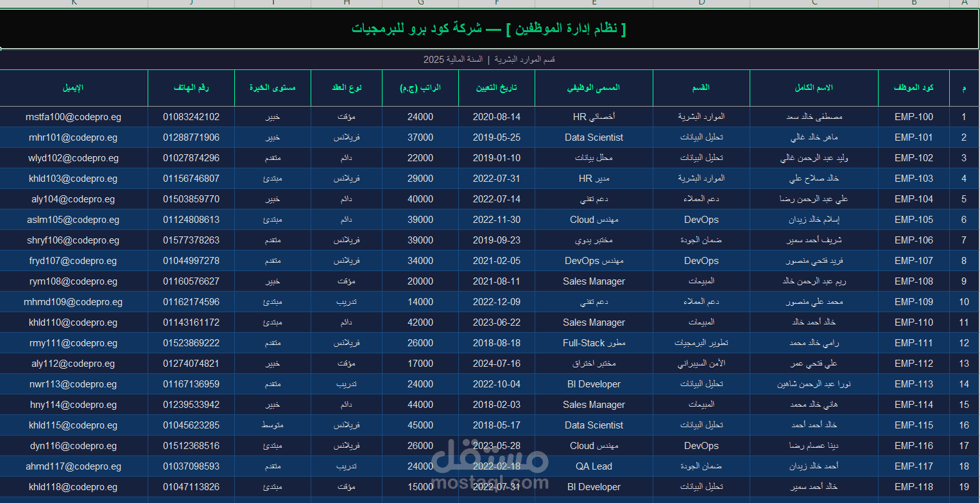
Task: Select the مطور Full-Stack job title cell
Action: click(x=594, y=343)
